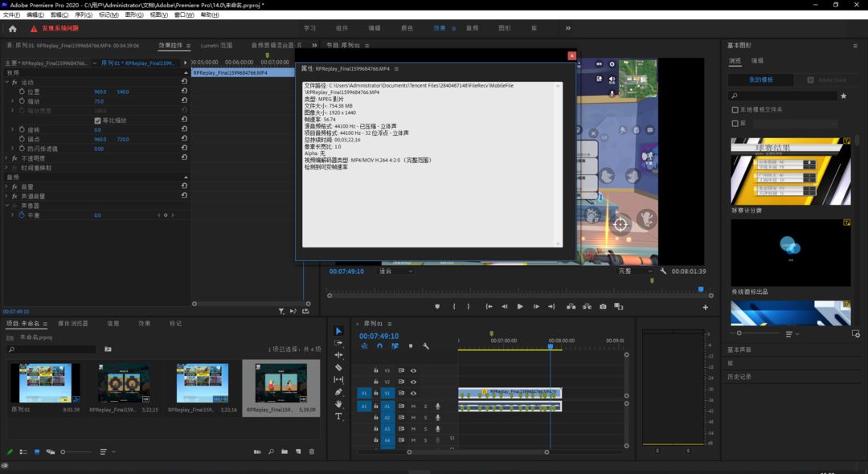Click the Extract button in program monitor
Screen dimensions: 868x474
(x=587, y=306)
